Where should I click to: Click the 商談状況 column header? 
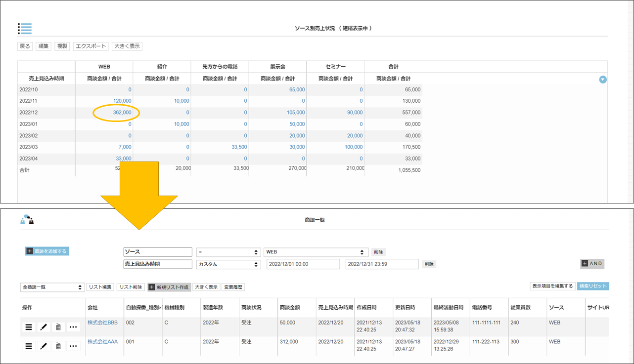252,308
